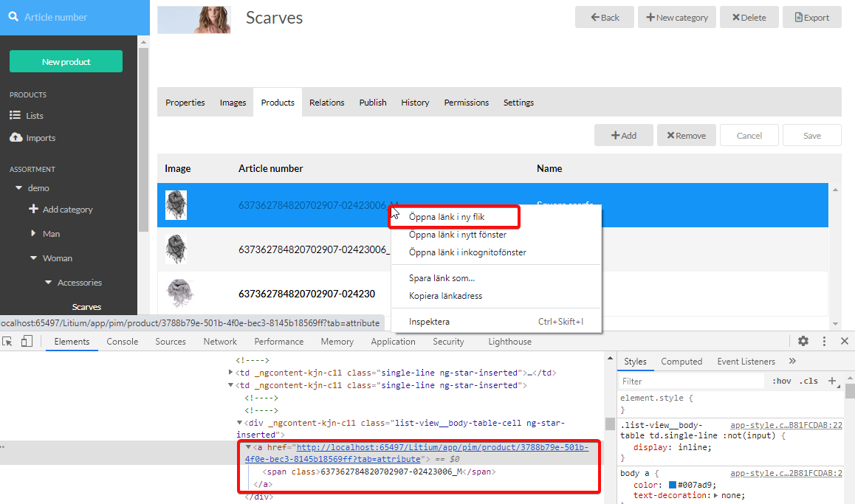Expand text-decoration shorthand property triangle

pos(717,496)
